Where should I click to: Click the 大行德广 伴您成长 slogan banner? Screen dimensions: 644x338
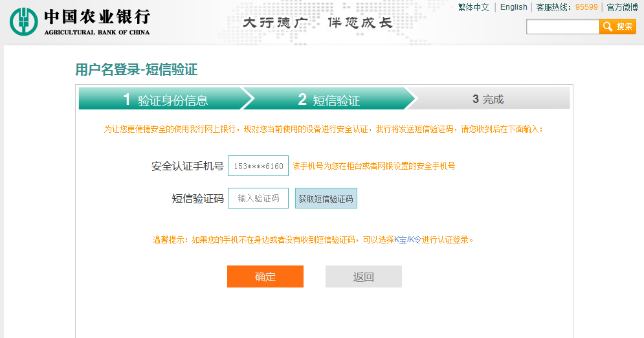pyautogui.click(x=317, y=23)
